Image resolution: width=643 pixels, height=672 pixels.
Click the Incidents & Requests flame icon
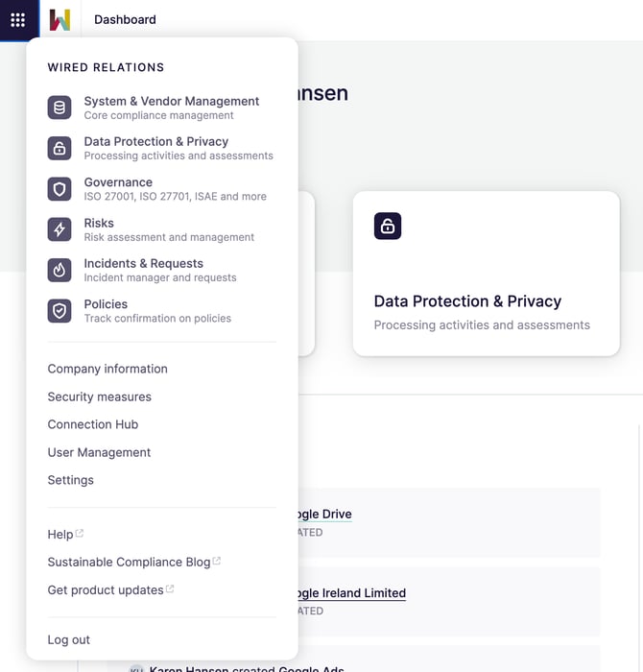[60, 270]
